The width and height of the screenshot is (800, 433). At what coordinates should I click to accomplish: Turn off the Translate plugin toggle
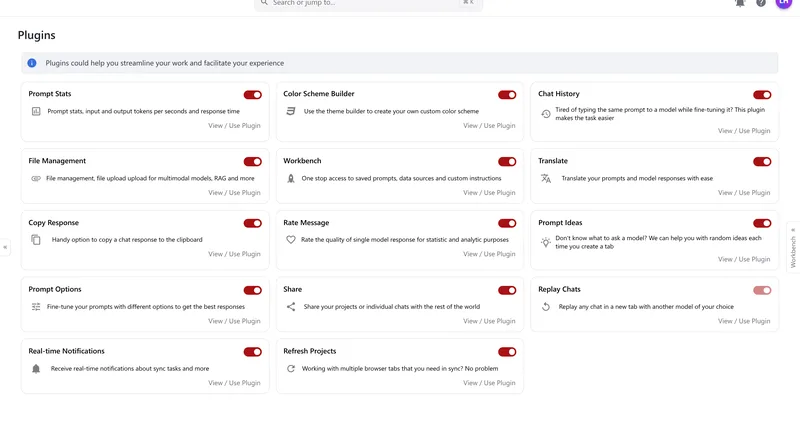[x=762, y=162]
